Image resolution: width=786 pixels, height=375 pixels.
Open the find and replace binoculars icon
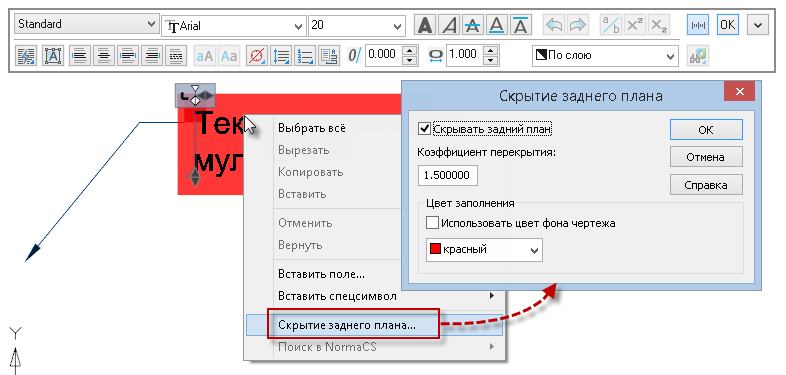(698, 56)
